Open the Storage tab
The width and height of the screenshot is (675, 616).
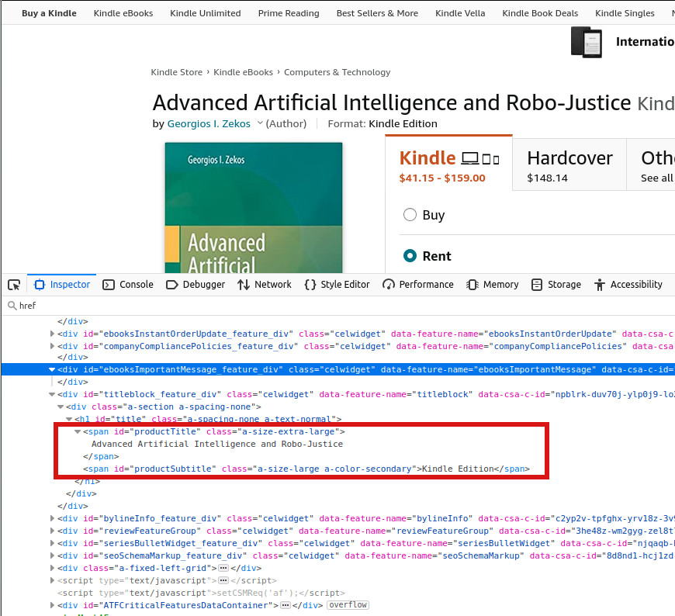tap(556, 285)
